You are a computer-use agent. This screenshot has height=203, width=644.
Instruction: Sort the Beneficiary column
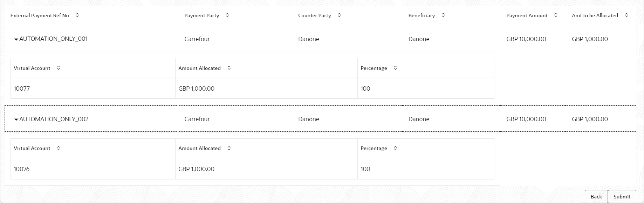click(443, 15)
